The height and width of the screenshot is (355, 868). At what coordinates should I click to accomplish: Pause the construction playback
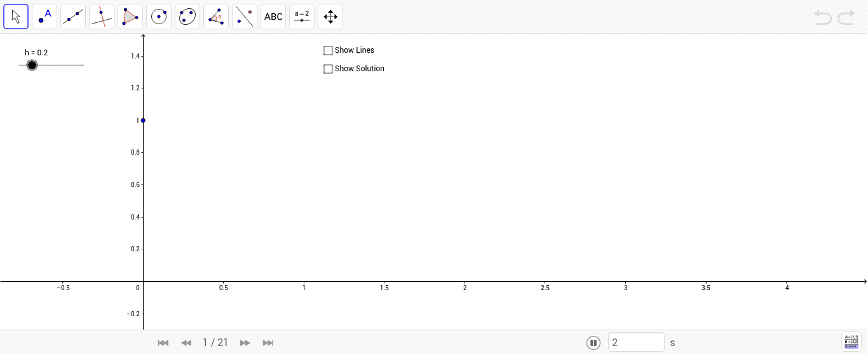click(x=593, y=343)
